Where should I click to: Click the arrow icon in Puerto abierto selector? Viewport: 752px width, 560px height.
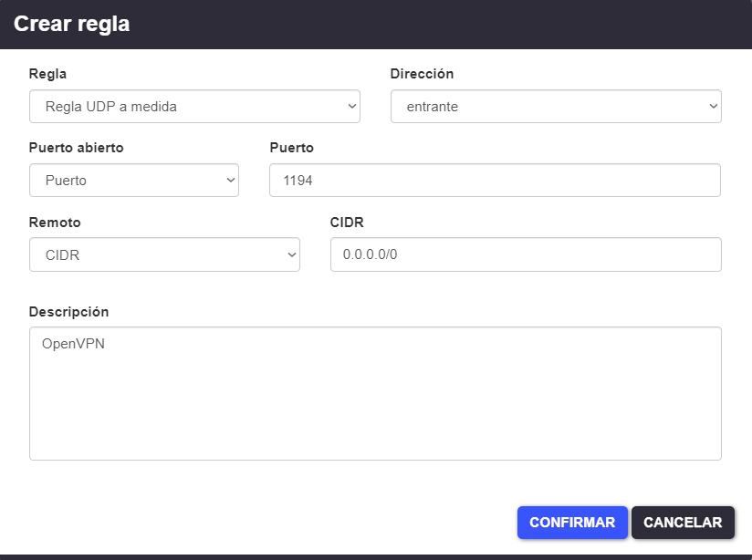coord(231,181)
